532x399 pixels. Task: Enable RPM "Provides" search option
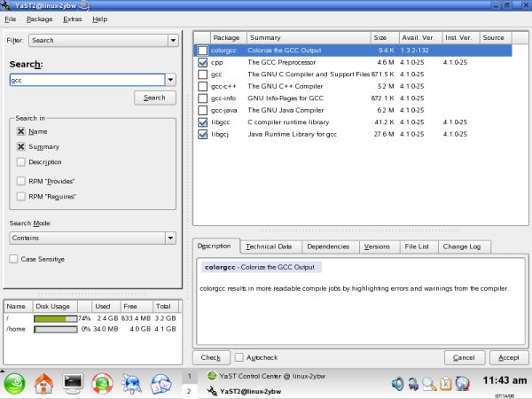tap(20, 181)
